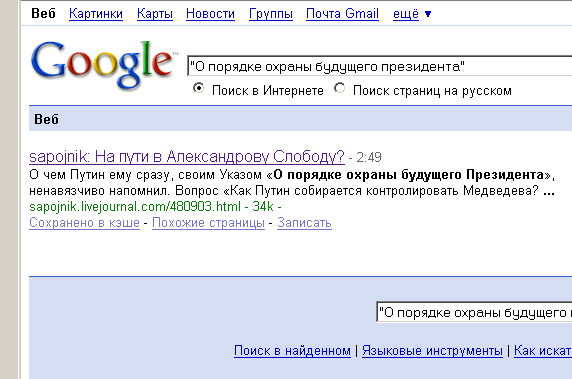The image size is (572, 379).
Task: Click in the bottom search query field
Action: click(x=474, y=312)
